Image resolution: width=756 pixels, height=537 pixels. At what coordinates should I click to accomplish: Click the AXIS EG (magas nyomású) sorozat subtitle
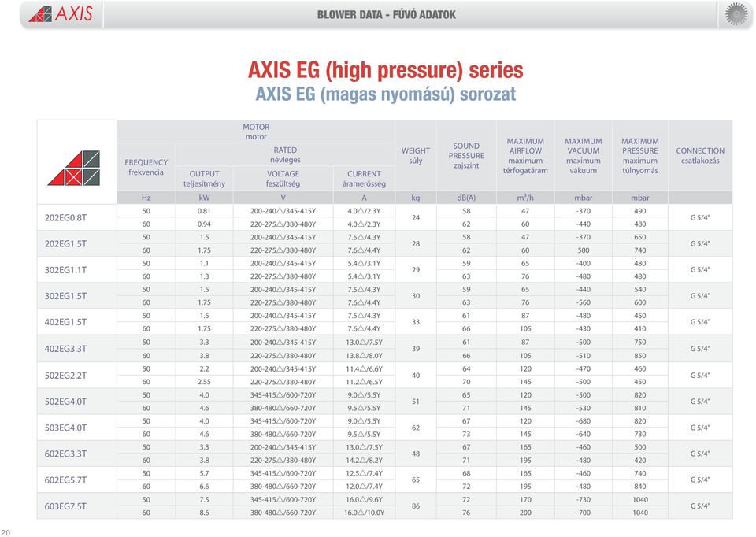pyautogui.click(x=385, y=94)
